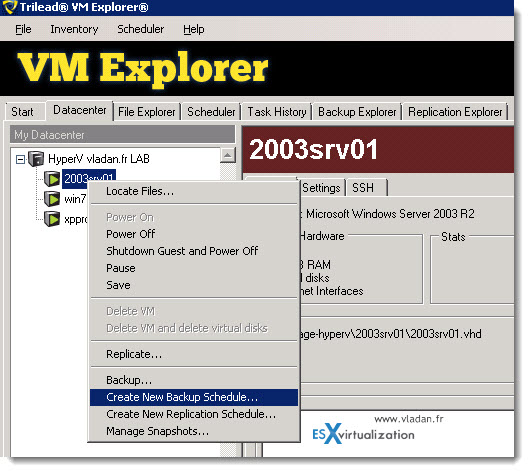Image resolution: width=529 pixels, height=472 pixels.
Task: Click the Hardware group label
Action: click(x=322, y=236)
